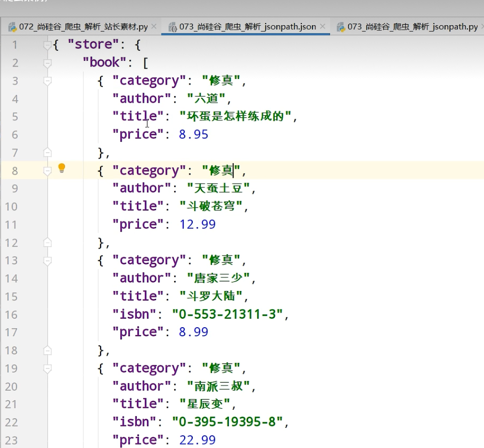Screen dimensions: 484x448
Task: Click the "book" key text
Action: pos(104,62)
